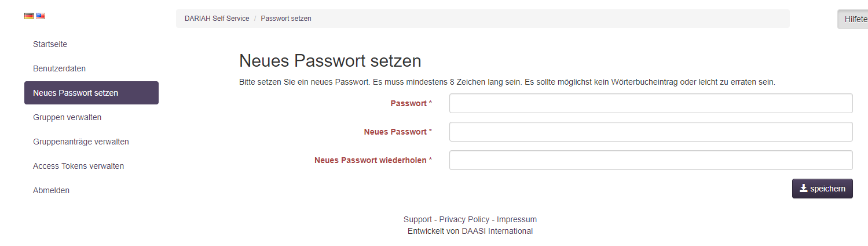This screenshot has height=246, width=868.
Task: Go to Benutzerdaten page
Action: 59,68
